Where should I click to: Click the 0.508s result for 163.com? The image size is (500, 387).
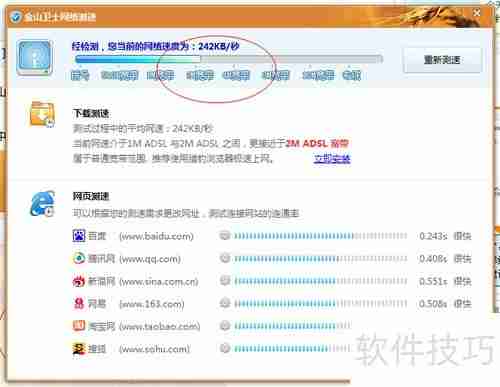click(x=433, y=304)
